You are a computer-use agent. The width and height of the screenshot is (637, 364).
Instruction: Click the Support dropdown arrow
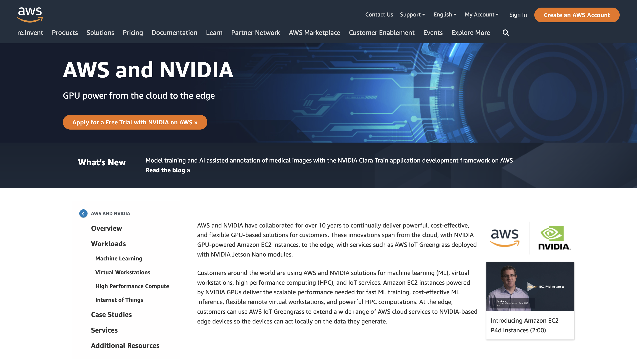[424, 15]
